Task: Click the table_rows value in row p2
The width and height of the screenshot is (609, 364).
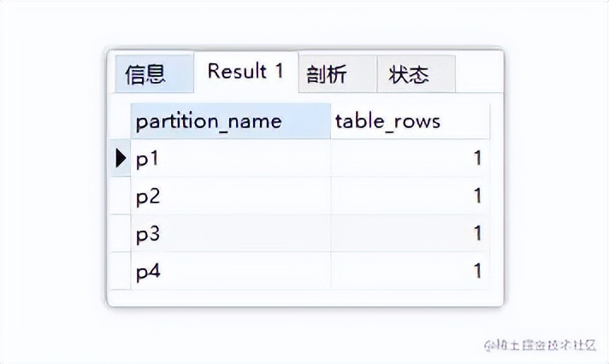Action: [x=411, y=196]
